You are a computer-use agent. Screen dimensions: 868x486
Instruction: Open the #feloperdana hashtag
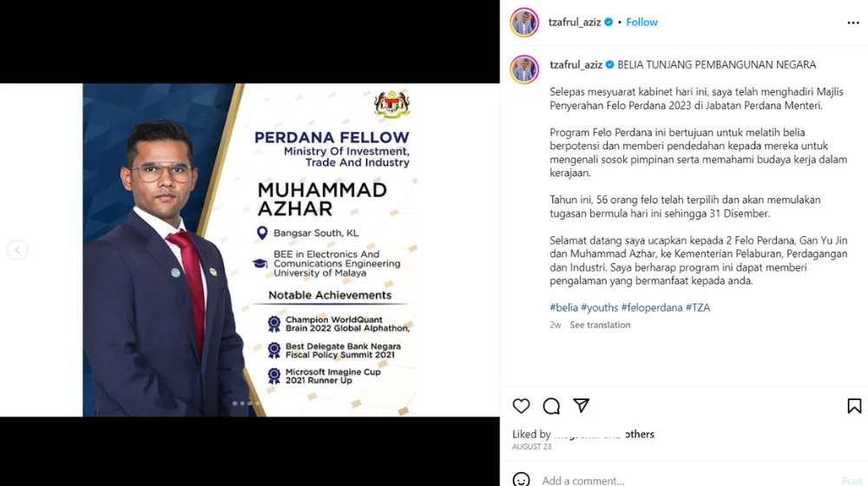652,307
